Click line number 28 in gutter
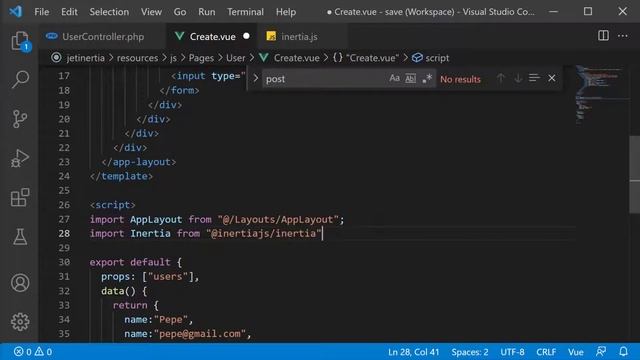640x360 pixels. pyautogui.click(x=64, y=233)
